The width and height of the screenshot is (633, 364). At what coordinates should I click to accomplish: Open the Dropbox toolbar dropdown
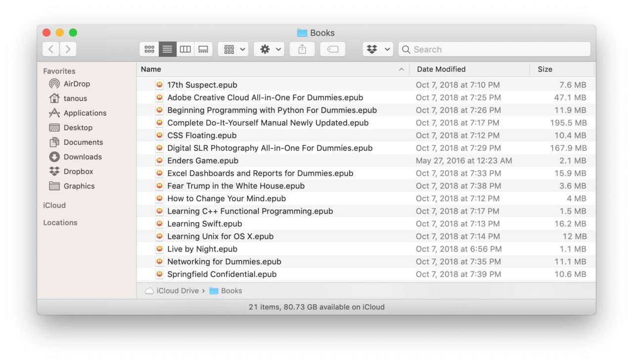click(378, 49)
